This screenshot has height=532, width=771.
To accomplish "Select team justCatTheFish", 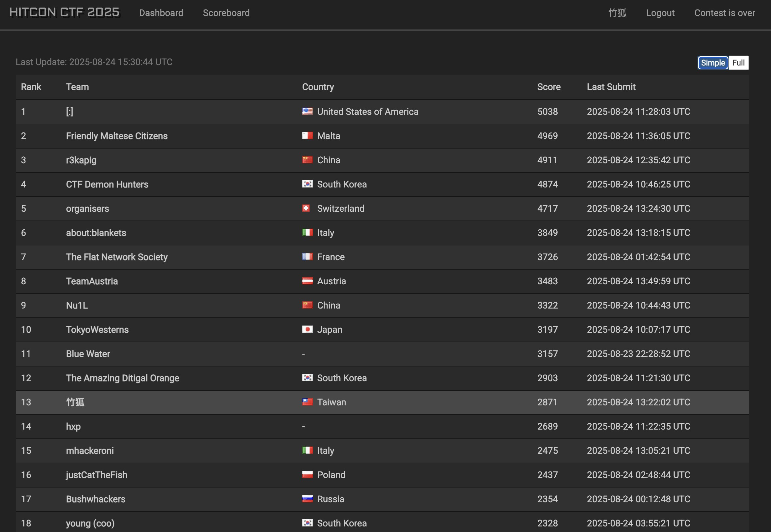I will point(96,475).
